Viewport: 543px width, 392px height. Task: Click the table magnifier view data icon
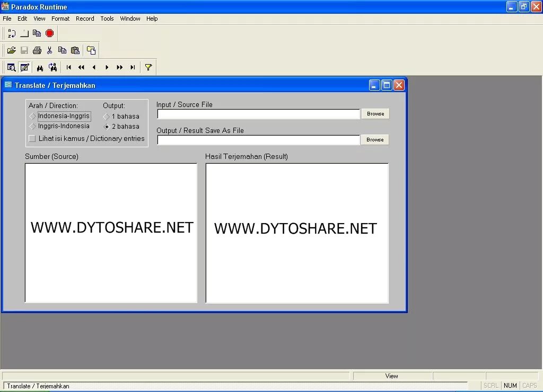coord(12,67)
